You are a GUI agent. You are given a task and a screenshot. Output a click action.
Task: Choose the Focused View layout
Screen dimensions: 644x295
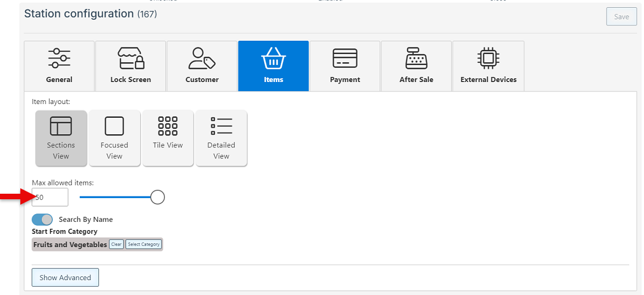[x=114, y=138]
